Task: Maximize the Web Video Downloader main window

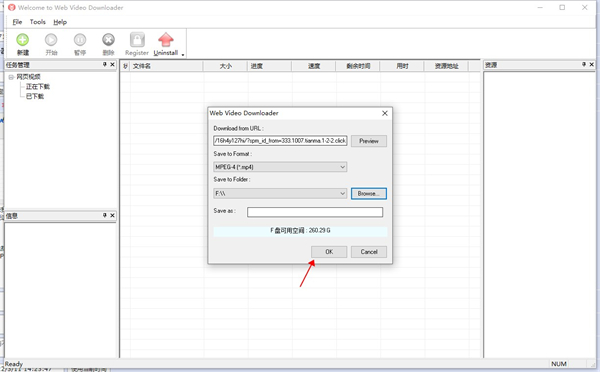Action: tap(562, 7)
